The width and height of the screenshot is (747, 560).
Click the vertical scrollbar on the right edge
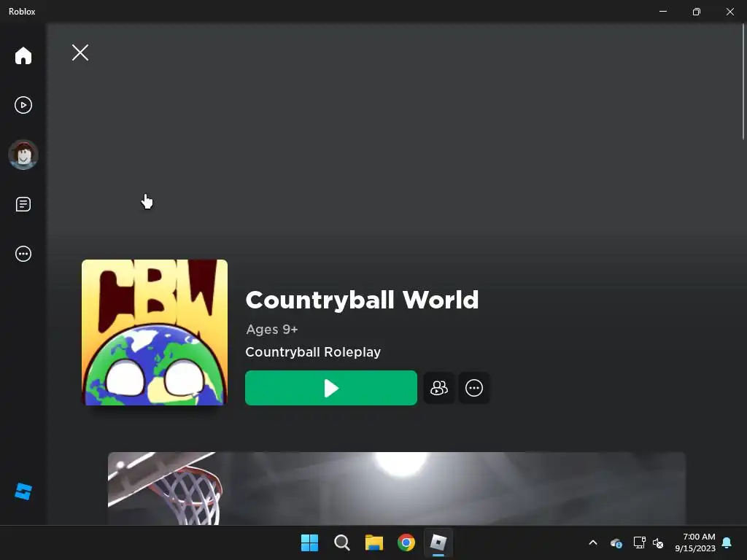pyautogui.click(x=743, y=82)
